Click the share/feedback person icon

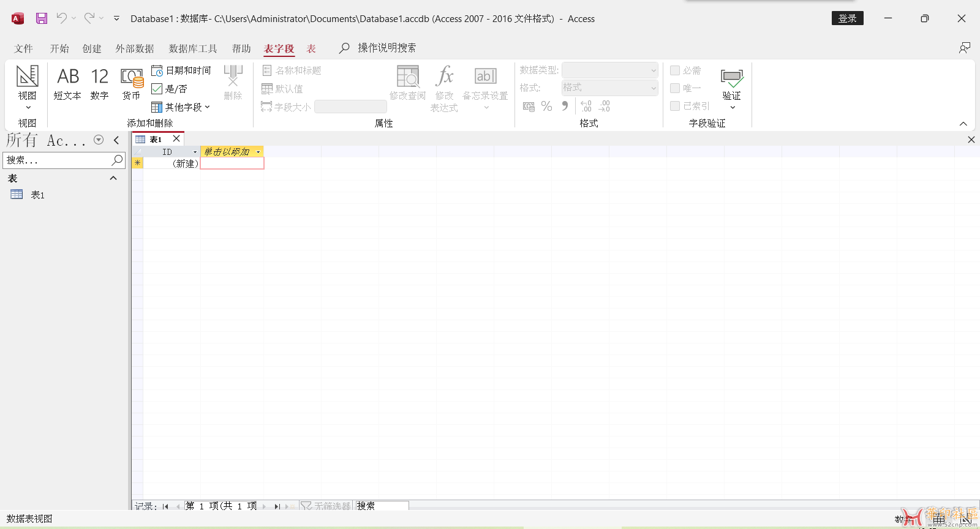(x=965, y=48)
